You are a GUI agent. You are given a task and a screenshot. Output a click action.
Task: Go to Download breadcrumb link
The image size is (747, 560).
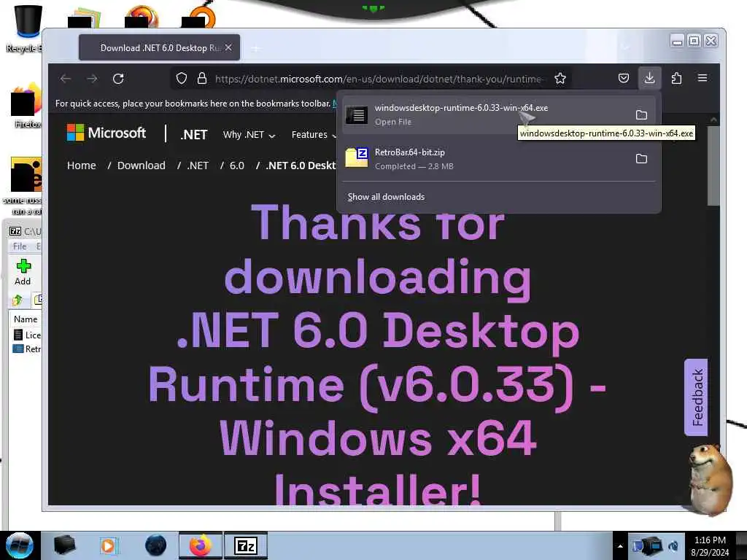[142, 166]
